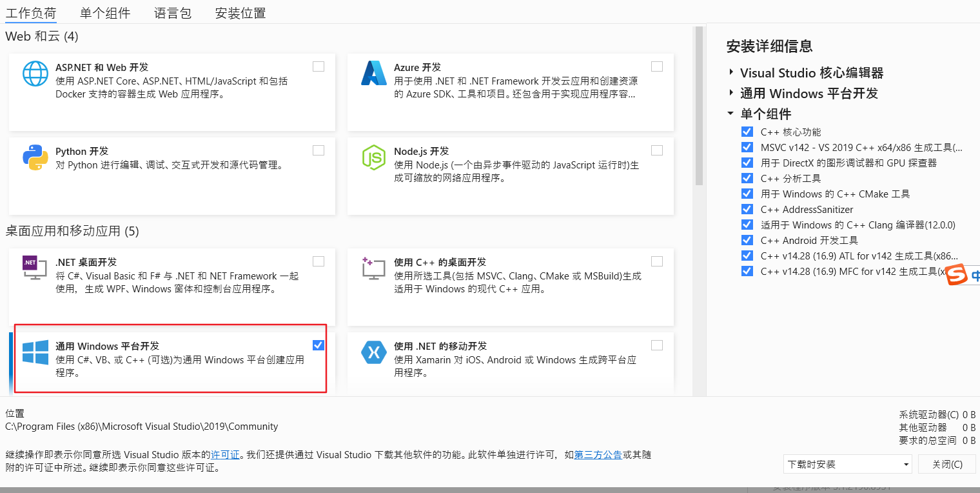Open the 安装位置 tab
The image size is (980, 493).
tap(240, 13)
